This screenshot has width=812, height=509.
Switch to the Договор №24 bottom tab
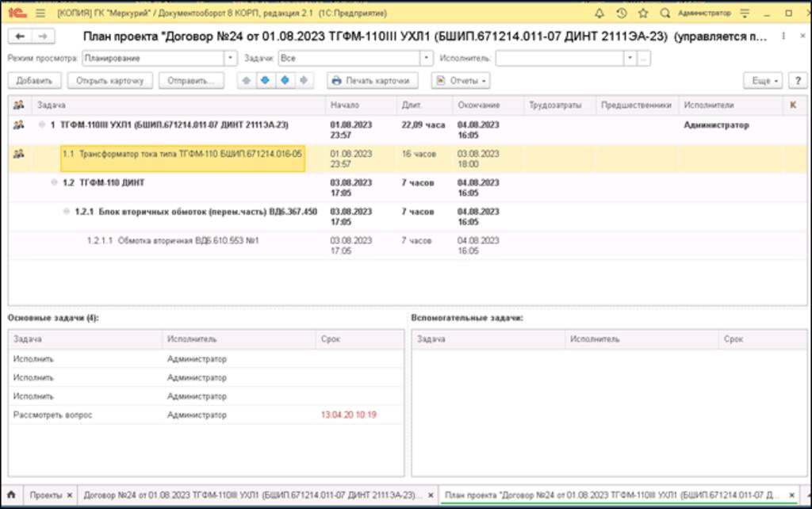pyautogui.click(x=250, y=494)
